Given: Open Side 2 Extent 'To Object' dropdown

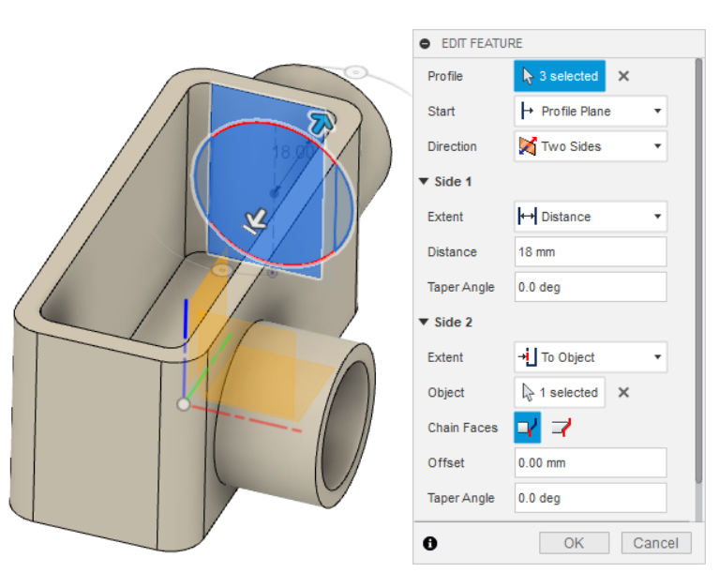Looking at the screenshot, I should click(x=591, y=357).
